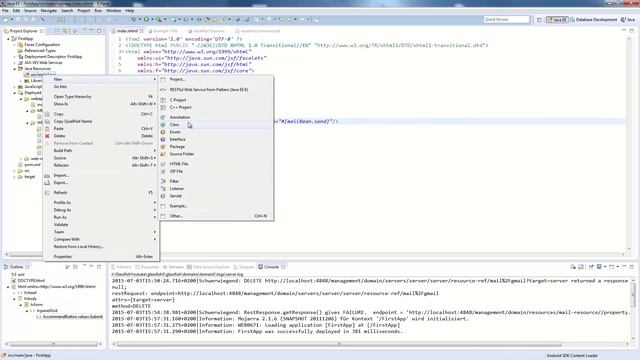The image size is (640, 360).
Task: Click the Open Perspective icon
Action: tap(539, 20)
